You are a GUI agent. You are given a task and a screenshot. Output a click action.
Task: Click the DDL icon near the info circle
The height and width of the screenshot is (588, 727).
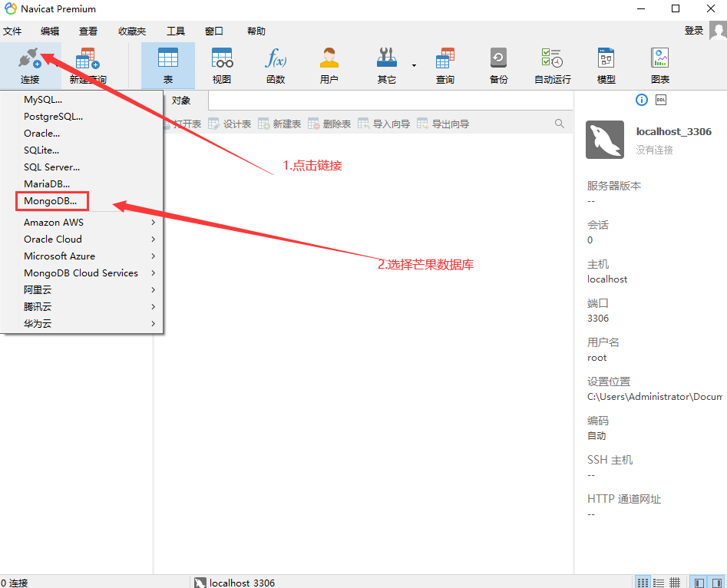pyautogui.click(x=661, y=99)
